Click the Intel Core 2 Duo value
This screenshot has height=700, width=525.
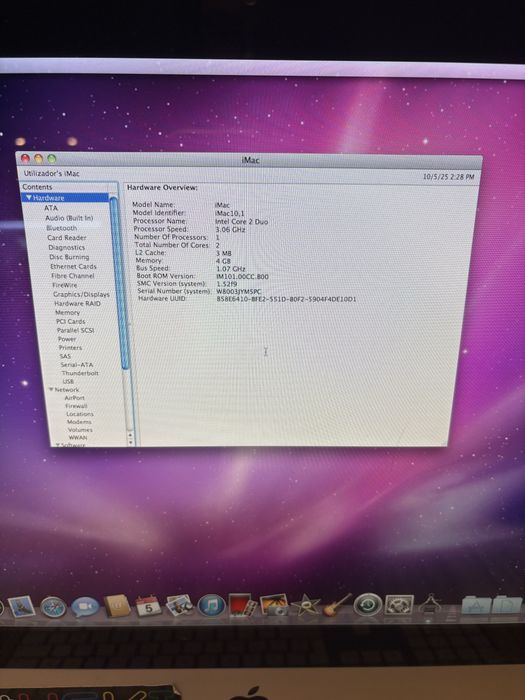(x=242, y=221)
